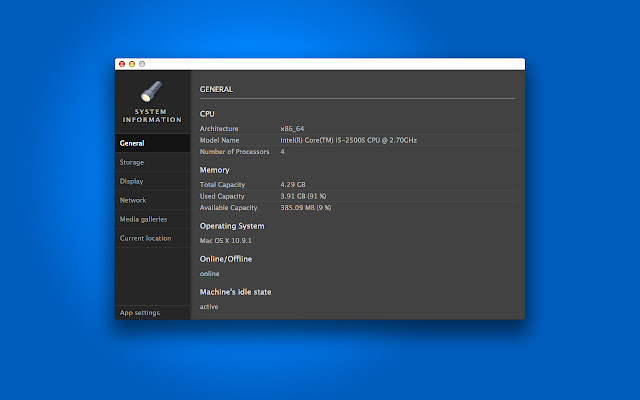The height and width of the screenshot is (400, 640).
Task: Open the Current location section
Action: (153, 238)
